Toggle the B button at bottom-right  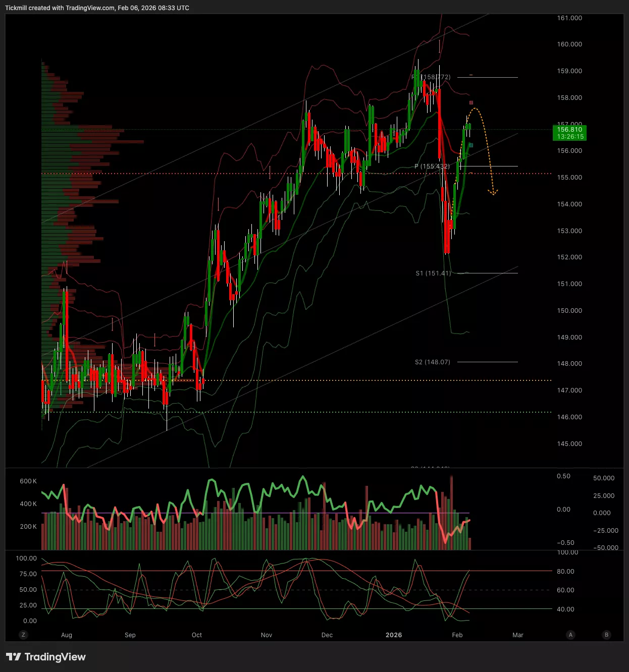point(606,635)
